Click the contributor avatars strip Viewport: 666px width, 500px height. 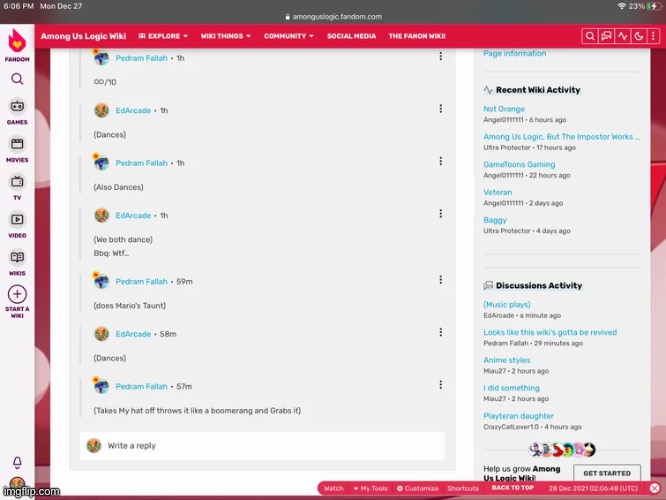tap(562, 449)
